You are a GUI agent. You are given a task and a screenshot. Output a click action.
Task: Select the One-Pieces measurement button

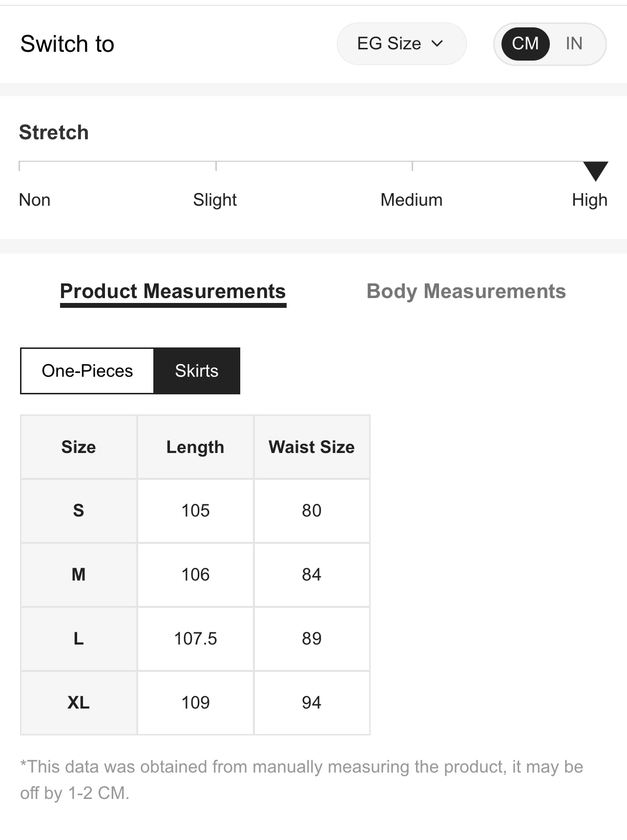tap(87, 371)
